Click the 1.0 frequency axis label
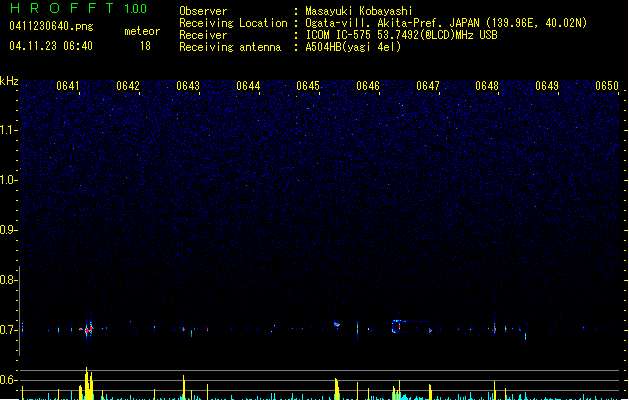The height and width of the screenshot is (400, 629). [8, 180]
